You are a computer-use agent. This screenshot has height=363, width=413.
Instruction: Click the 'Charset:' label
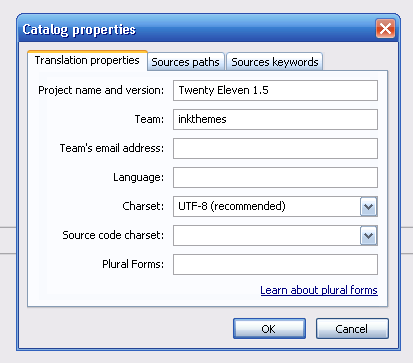[143, 206]
